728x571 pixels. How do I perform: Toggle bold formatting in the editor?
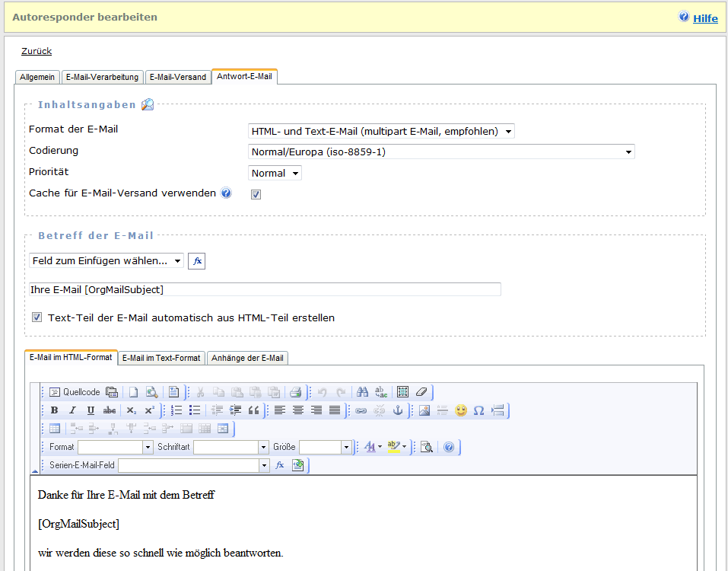tap(54, 410)
